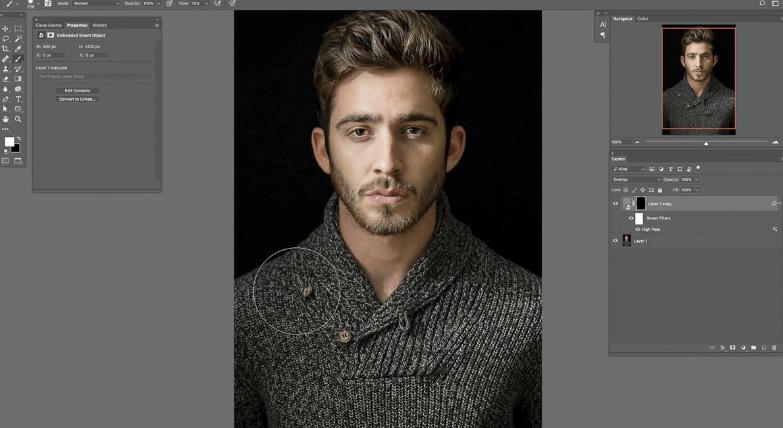Open the layer Kind filter dropdown
The width and height of the screenshot is (783, 428).
[x=629, y=169]
